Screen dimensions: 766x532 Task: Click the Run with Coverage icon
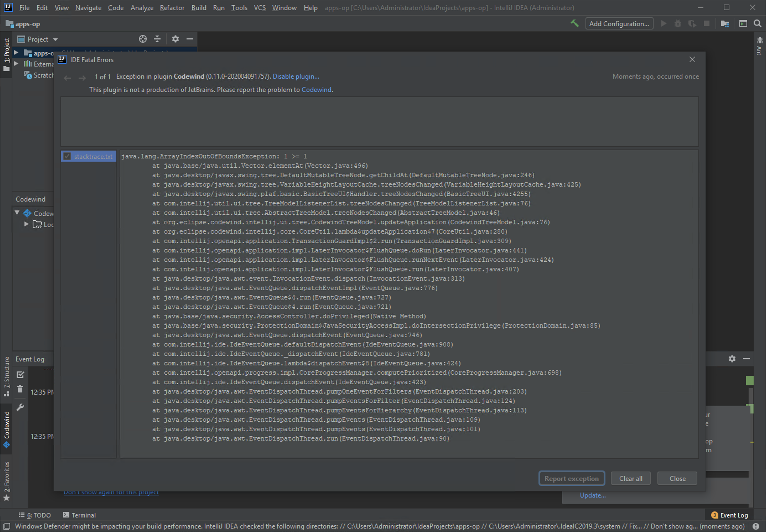pos(692,23)
